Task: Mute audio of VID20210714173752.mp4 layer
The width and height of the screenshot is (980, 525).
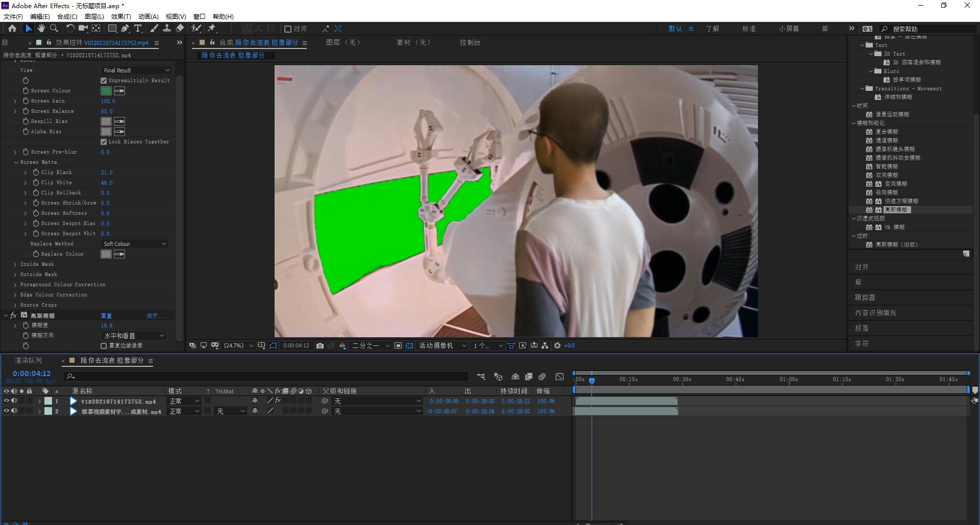Action: click(x=14, y=401)
